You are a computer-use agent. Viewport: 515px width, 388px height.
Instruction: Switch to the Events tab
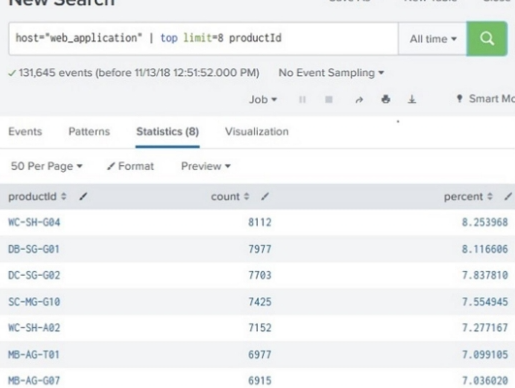25,131
